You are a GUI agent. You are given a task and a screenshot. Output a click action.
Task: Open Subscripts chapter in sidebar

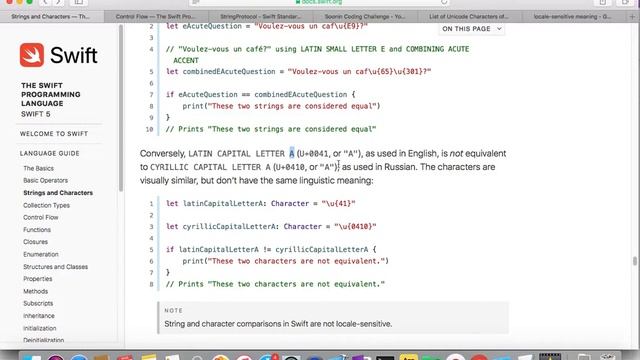tap(38, 304)
